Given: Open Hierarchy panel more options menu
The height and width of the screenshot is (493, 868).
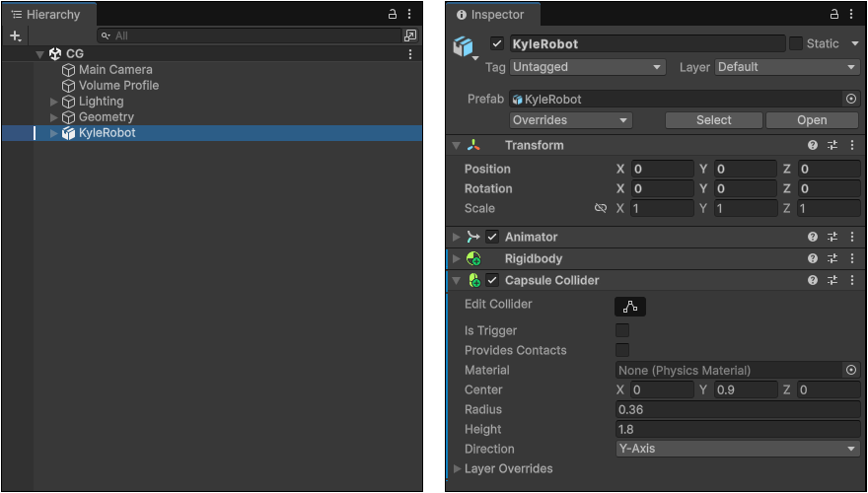Looking at the screenshot, I should coord(409,15).
